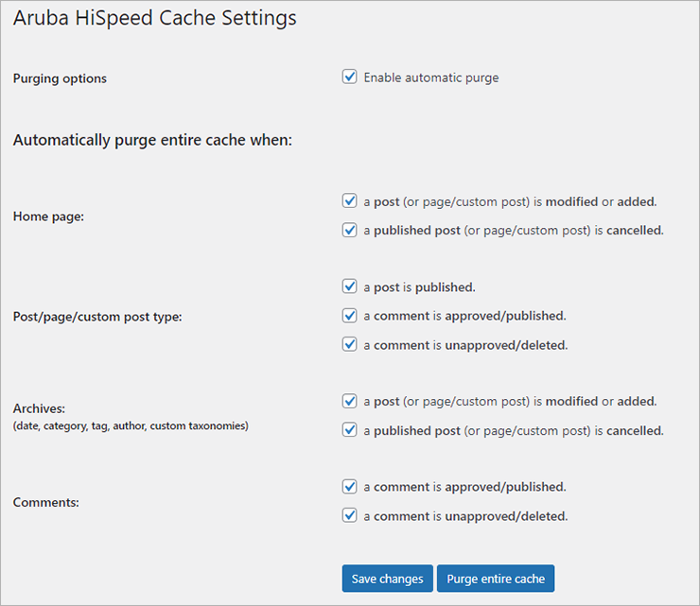Click the Purging options heading
This screenshot has height=606, width=700.
[60, 78]
